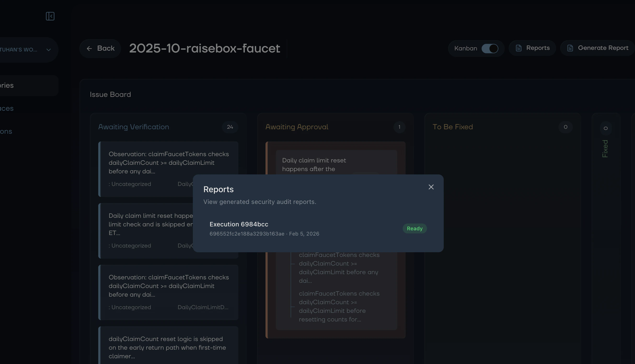The width and height of the screenshot is (635, 364).
Task: Click the project title 2025-10-raisebox-faucet
Action: pyautogui.click(x=205, y=48)
